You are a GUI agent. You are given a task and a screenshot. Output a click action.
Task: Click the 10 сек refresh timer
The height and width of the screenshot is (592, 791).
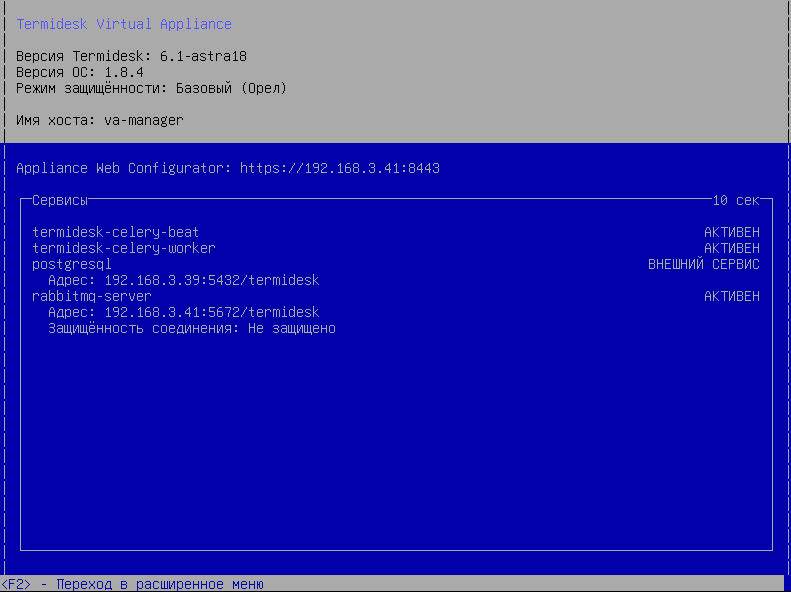(x=735, y=200)
